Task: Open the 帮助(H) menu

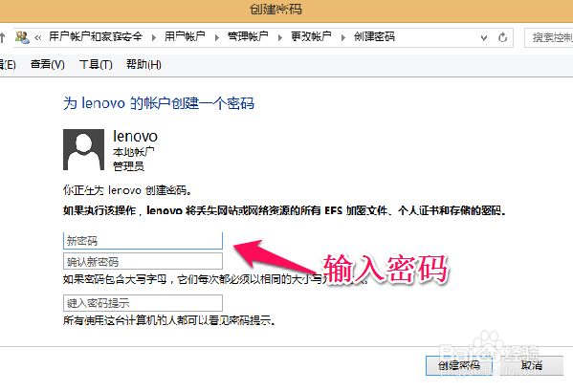Action: click(143, 65)
